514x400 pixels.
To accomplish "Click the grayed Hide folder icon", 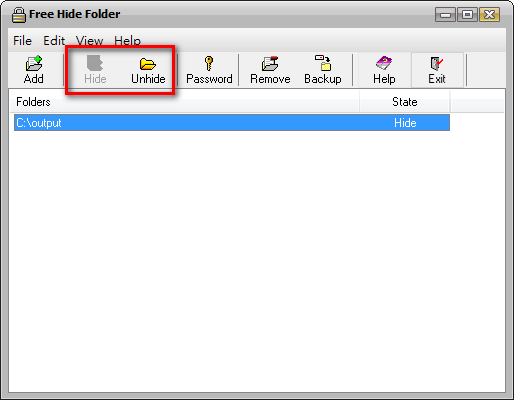I will 95,63.
